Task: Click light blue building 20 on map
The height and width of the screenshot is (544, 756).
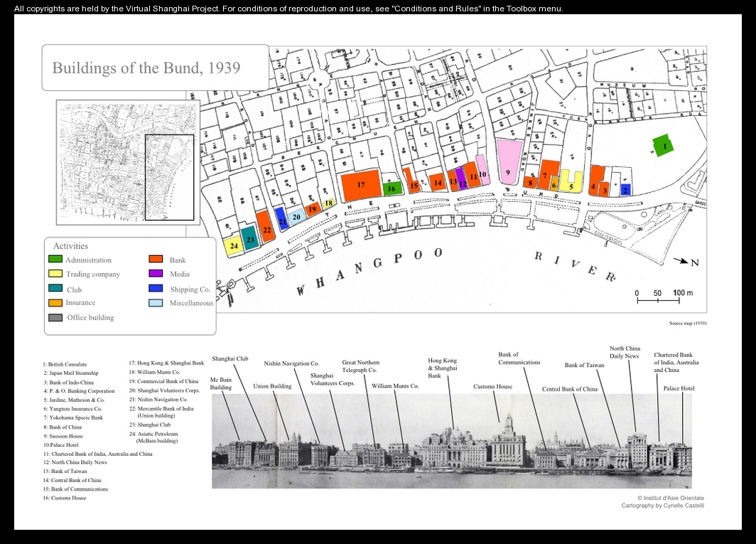Action: pyautogui.click(x=297, y=217)
